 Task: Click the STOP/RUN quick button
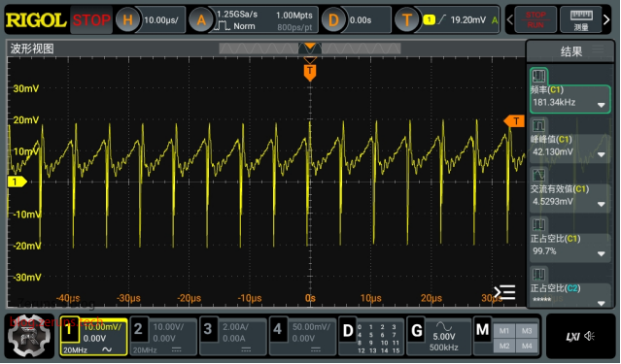(535, 19)
